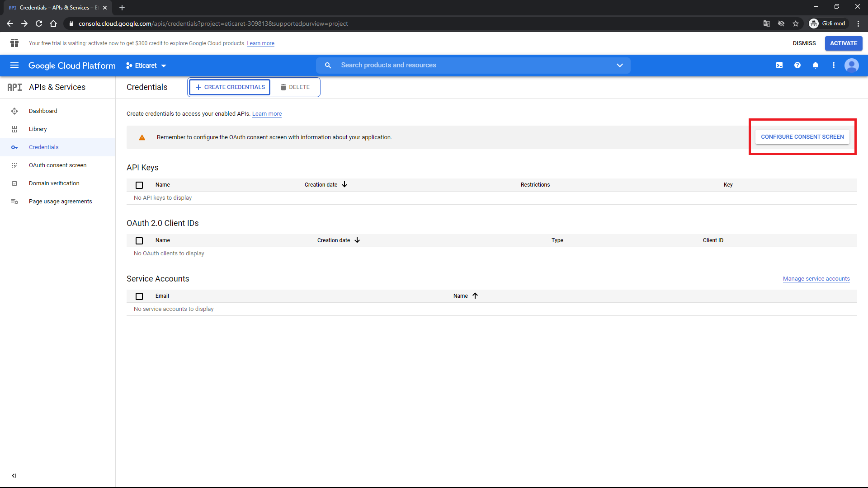Open a new browser tab
Screen dimensions: 868x488
(122, 8)
